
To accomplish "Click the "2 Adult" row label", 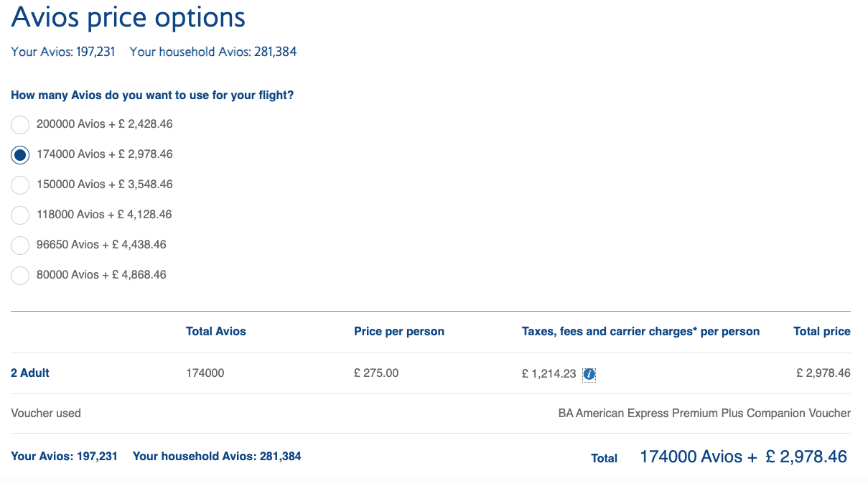I will (x=30, y=373).
